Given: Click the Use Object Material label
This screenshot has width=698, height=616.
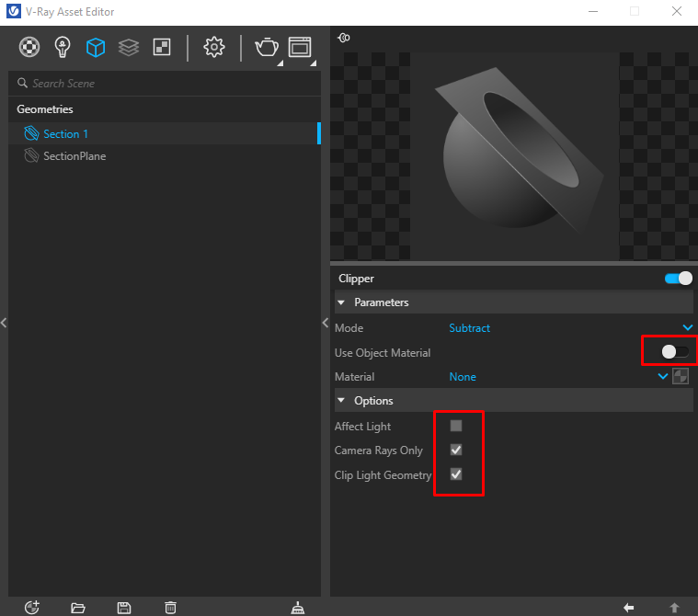Looking at the screenshot, I should pos(383,353).
